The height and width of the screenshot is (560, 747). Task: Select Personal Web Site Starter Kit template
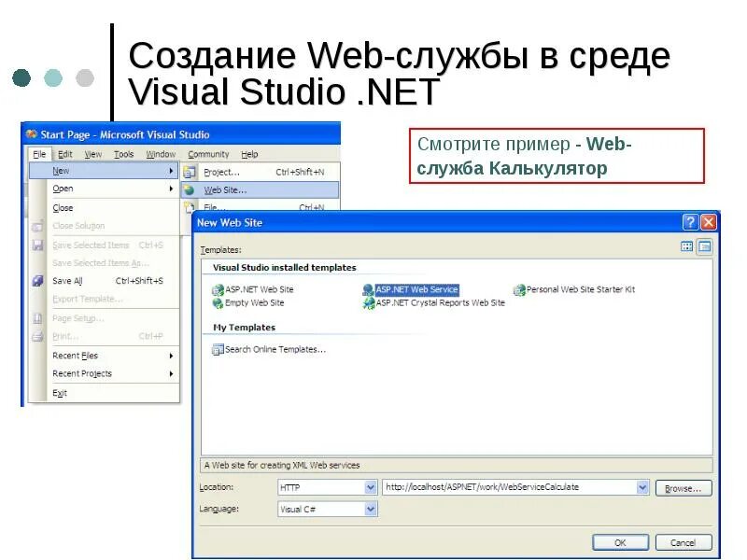(580, 289)
